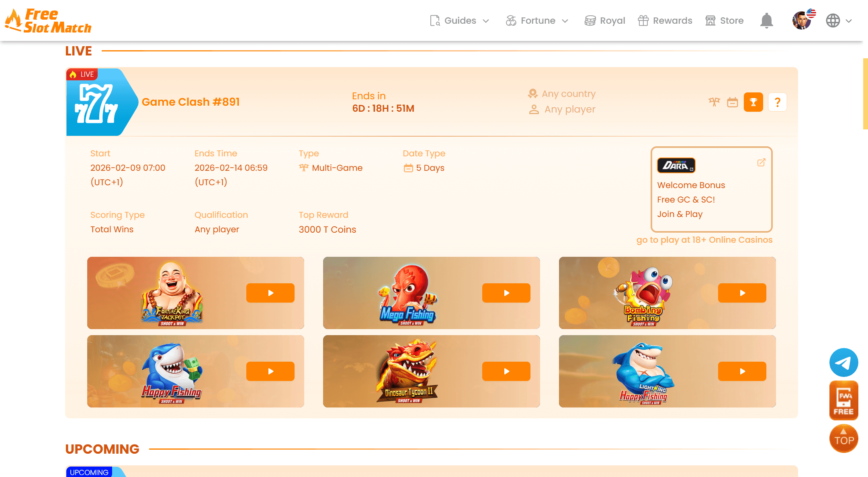Expand the Fortune dropdown menu
The image size is (868, 477).
pos(537,20)
